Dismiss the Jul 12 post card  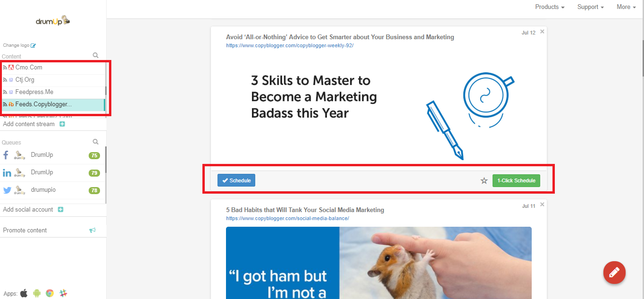(x=542, y=32)
